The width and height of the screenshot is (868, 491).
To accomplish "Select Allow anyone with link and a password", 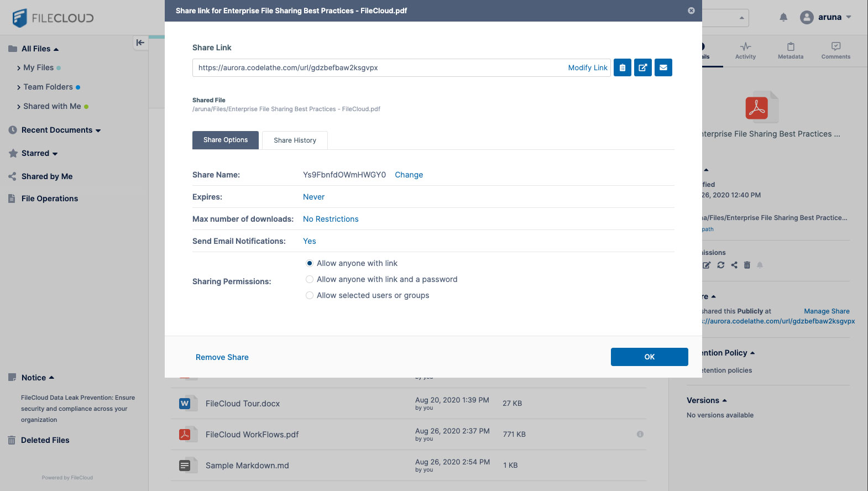I will 310,279.
